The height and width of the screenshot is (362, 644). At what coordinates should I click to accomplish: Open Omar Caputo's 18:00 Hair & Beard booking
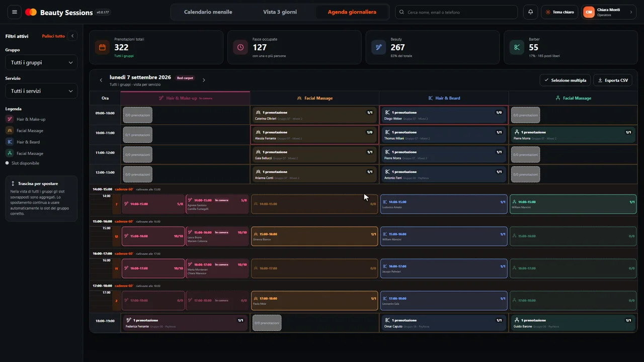click(x=443, y=323)
